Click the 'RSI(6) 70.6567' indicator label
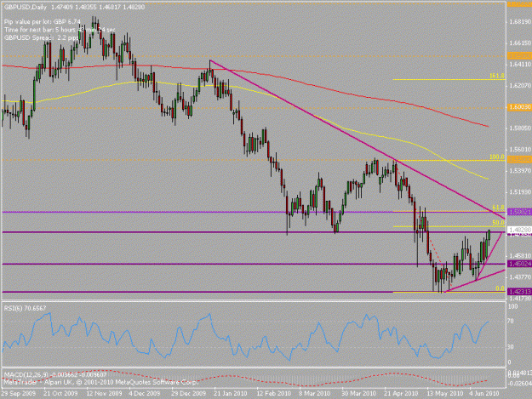 click(25, 308)
